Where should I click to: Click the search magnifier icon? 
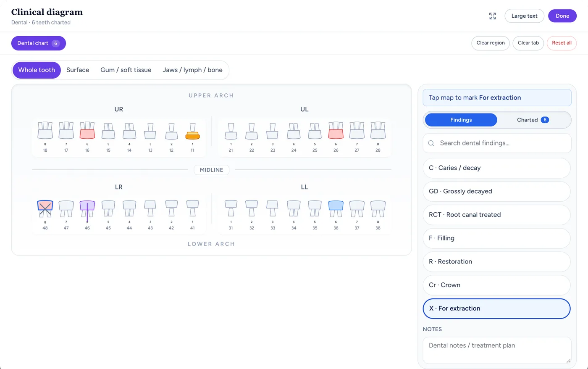(431, 143)
